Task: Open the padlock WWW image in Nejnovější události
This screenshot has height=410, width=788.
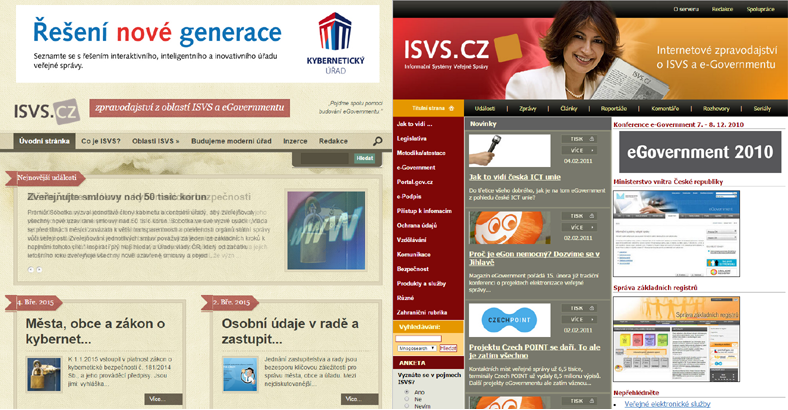Action: [326, 230]
